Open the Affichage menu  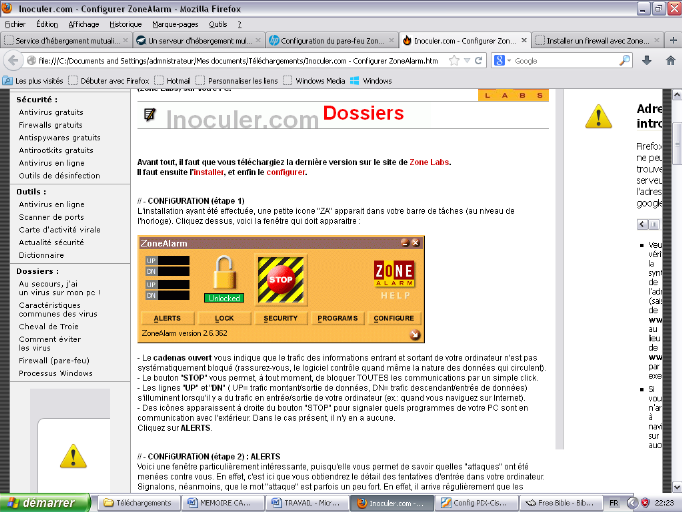coord(84,24)
